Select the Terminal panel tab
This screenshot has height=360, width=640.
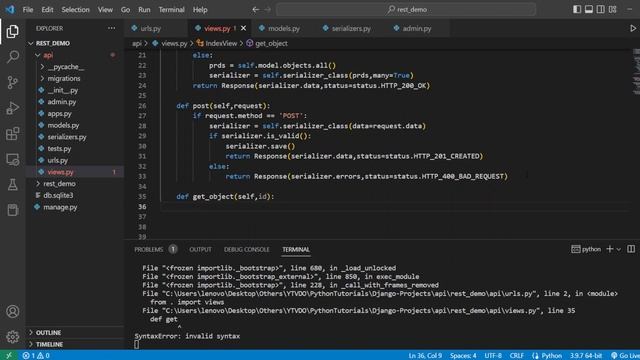[296, 249]
